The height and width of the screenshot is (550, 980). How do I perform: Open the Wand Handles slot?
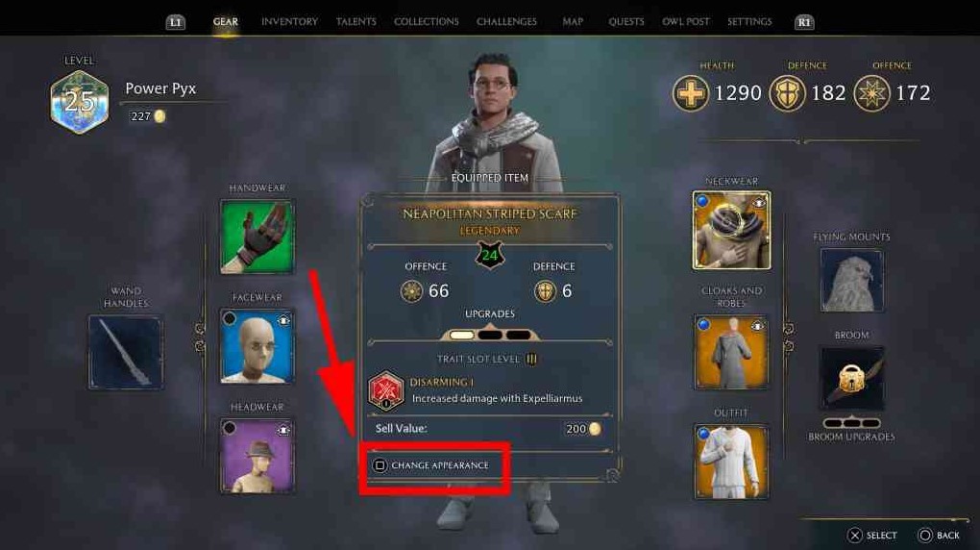pos(126,352)
